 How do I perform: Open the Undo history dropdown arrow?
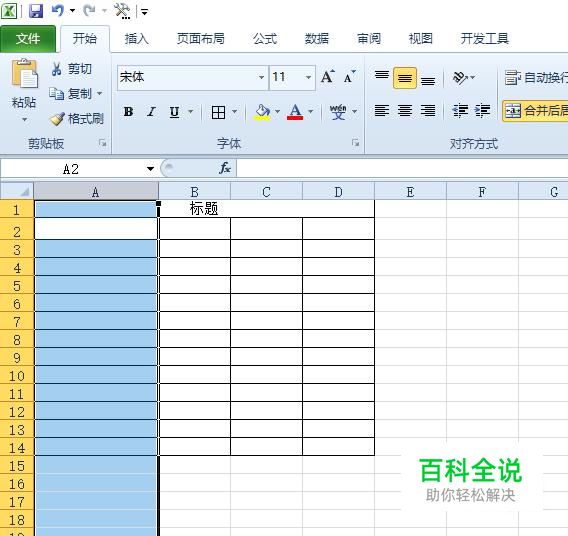tap(72, 11)
